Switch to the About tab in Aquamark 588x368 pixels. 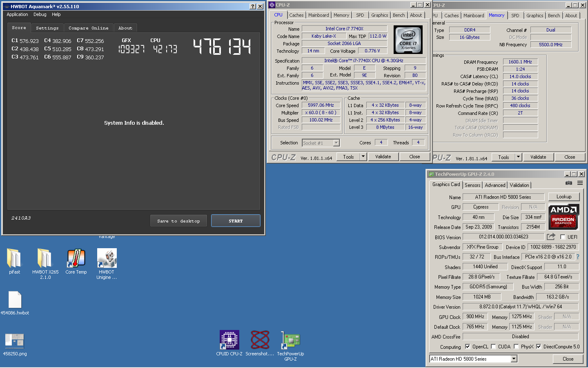click(125, 28)
